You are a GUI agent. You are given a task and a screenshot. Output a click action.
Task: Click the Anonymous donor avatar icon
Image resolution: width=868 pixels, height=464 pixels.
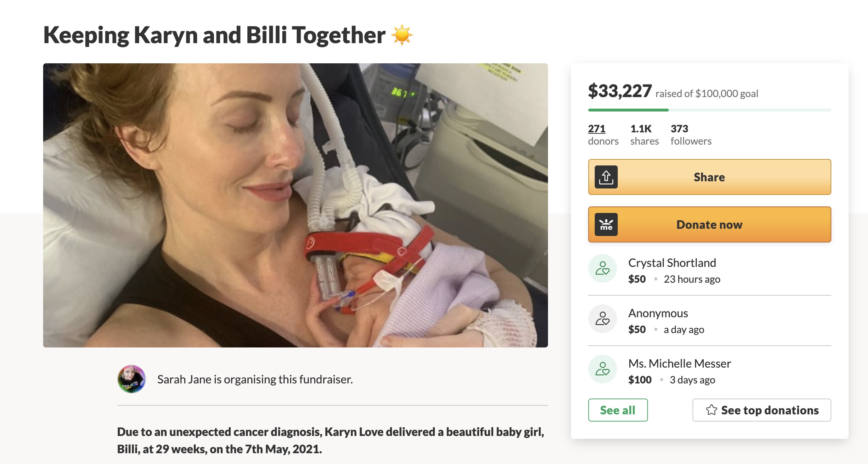[x=602, y=319]
